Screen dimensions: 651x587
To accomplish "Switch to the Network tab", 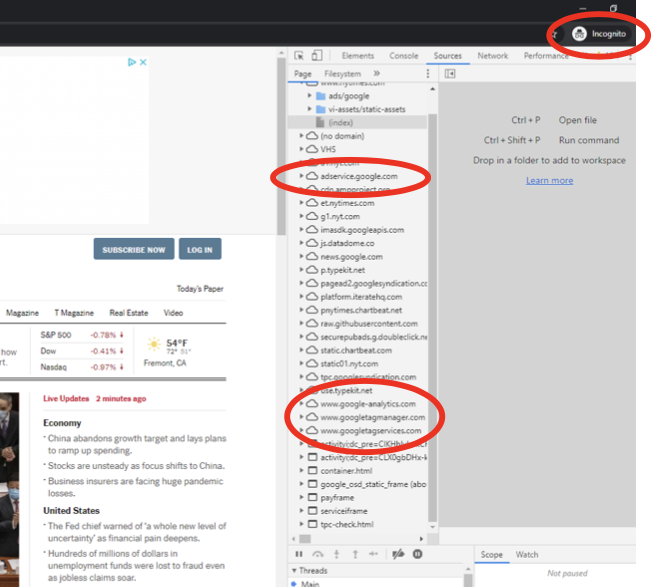I will coord(492,56).
